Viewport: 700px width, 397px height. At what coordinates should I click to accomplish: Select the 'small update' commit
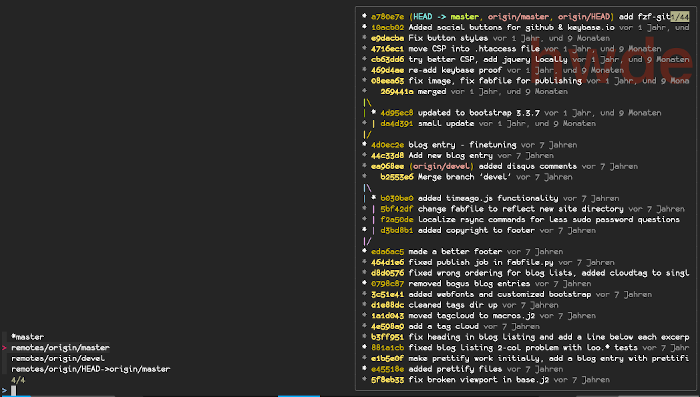446,124
